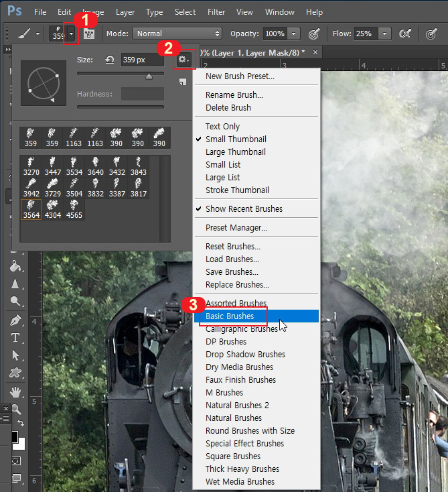Enable pressure for size icon
Image resolution: width=448 pixels, height=492 pixels.
431,34
